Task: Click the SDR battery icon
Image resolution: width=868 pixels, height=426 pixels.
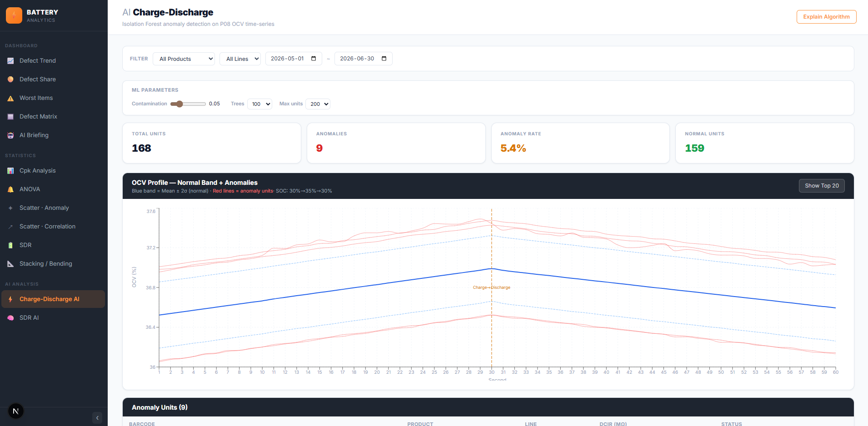Action: pos(10,245)
